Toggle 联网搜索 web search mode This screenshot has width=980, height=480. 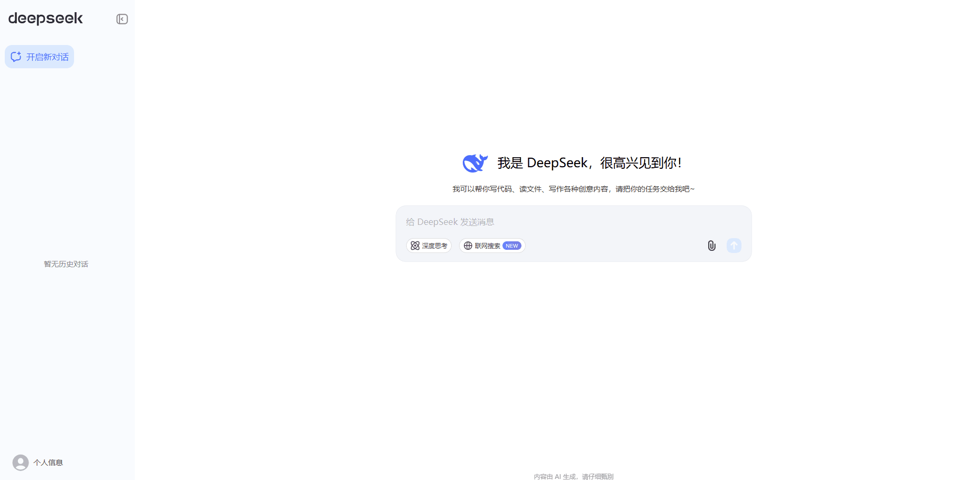(492, 246)
